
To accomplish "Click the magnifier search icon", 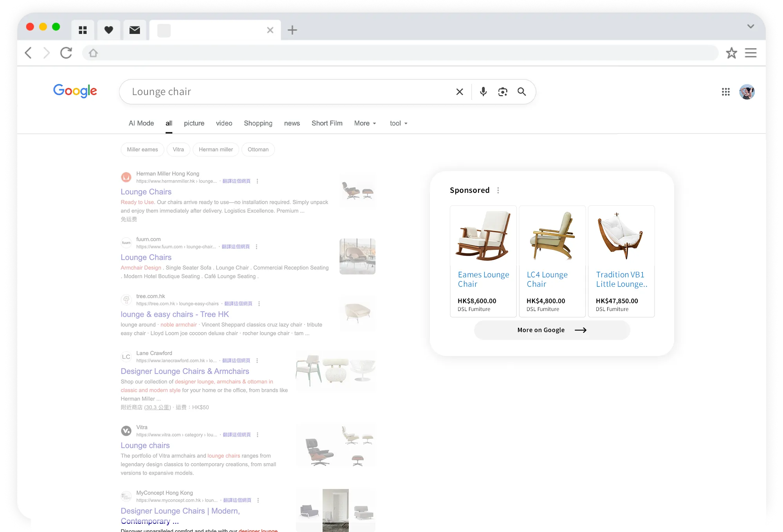I will click(521, 92).
